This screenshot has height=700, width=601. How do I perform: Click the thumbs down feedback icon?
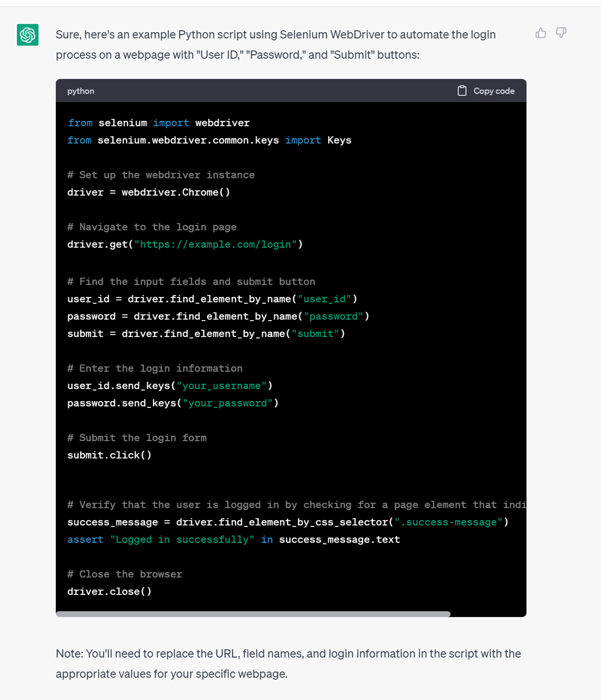[561, 33]
